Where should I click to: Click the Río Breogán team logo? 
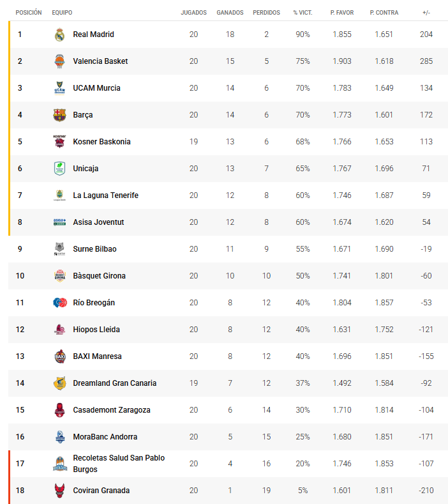(x=59, y=303)
